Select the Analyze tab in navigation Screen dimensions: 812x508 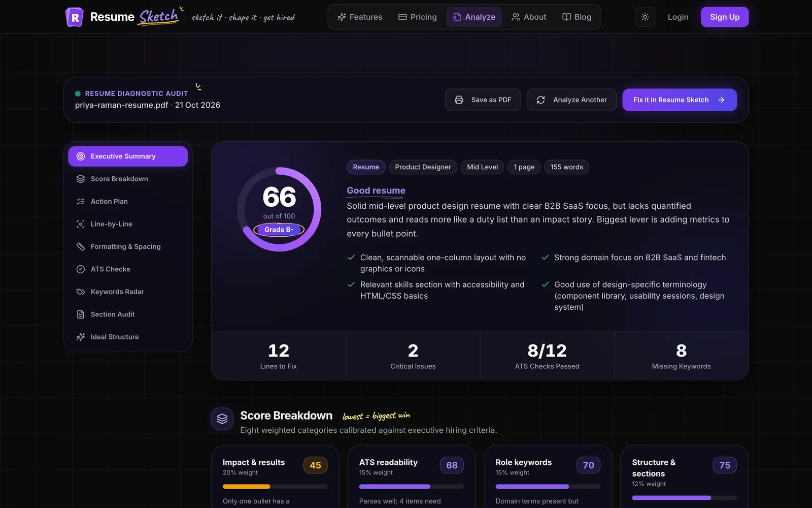[x=474, y=17]
